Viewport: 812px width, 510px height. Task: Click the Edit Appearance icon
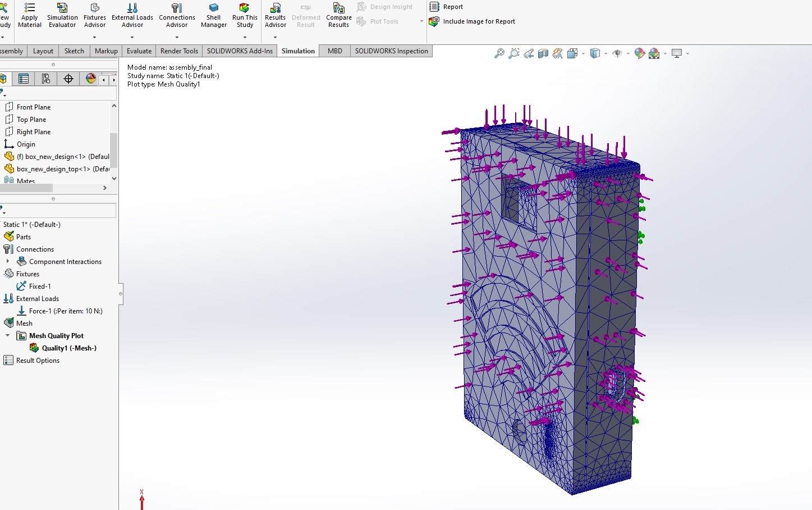(639, 53)
